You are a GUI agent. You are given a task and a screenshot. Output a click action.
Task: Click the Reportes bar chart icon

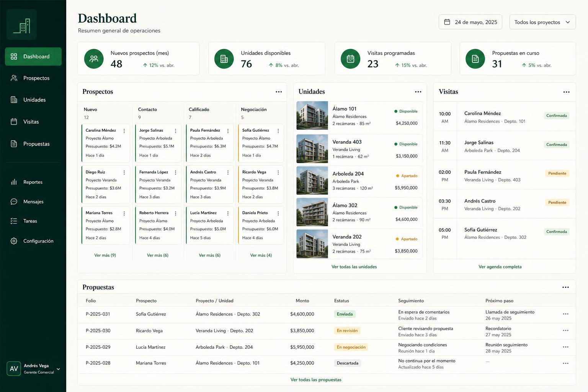click(14, 182)
